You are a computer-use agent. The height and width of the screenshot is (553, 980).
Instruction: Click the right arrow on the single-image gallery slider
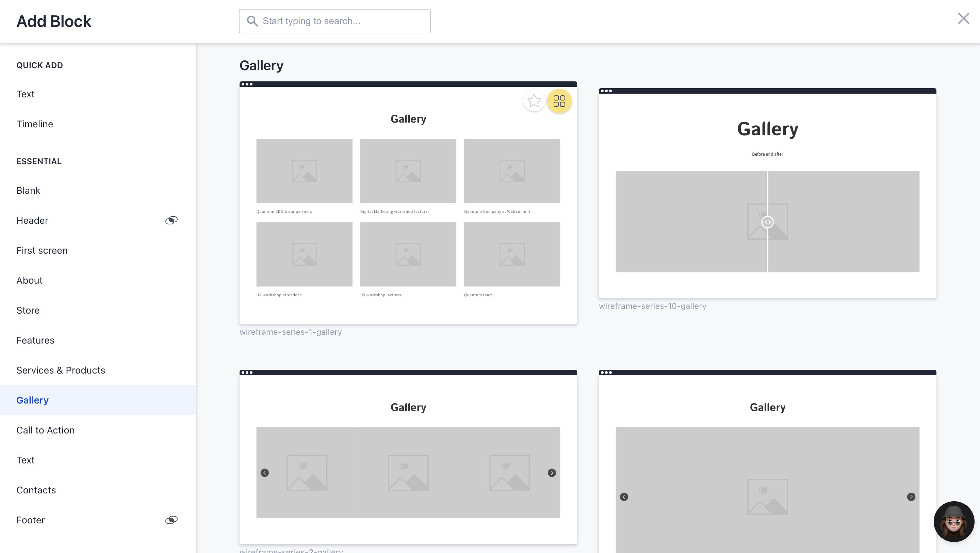[911, 497]
